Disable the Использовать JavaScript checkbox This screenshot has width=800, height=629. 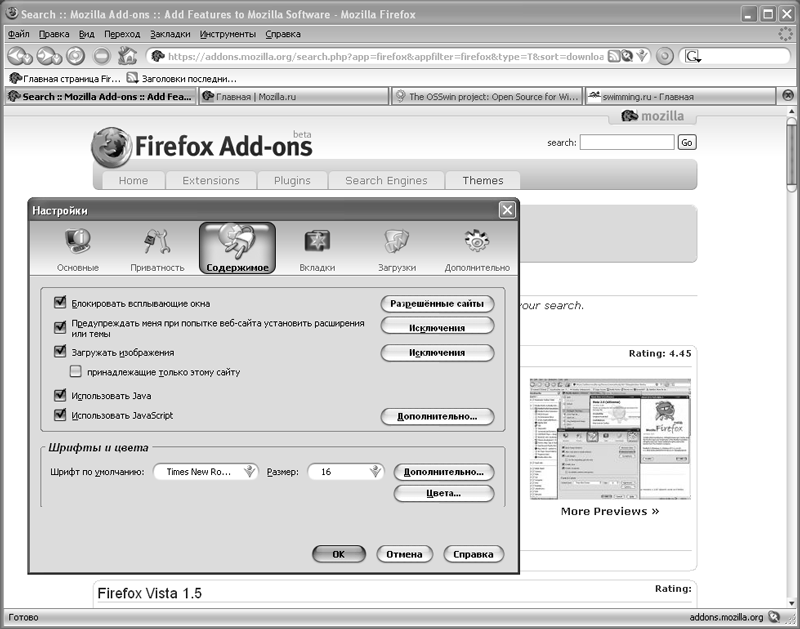pyautogui.click(x=60, y=415)
